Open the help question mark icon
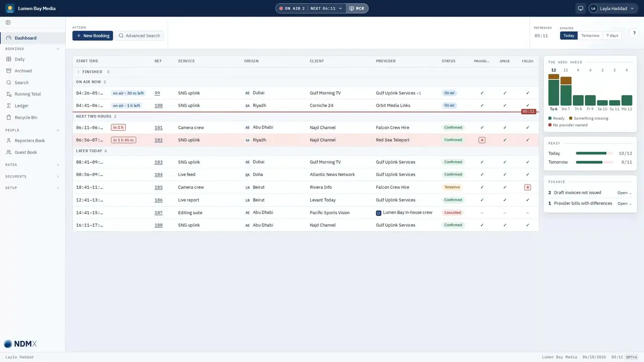 click(x=634, y=33)
